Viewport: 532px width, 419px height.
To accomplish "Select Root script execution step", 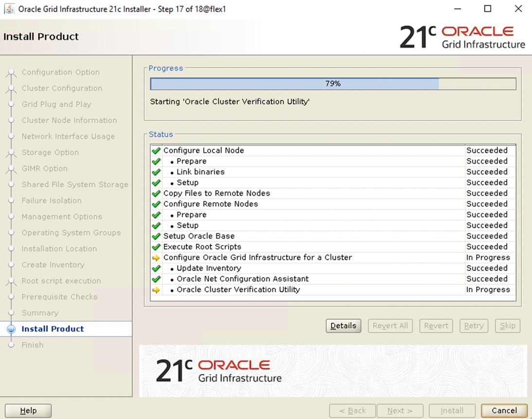I will point(61,281).
